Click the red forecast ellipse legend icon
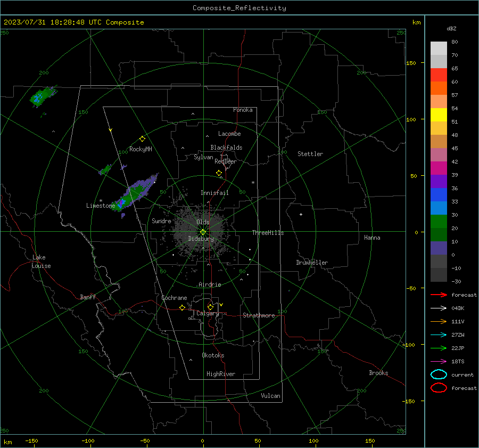Viewport: 479px width, 448px height. [x=439, y=388]
